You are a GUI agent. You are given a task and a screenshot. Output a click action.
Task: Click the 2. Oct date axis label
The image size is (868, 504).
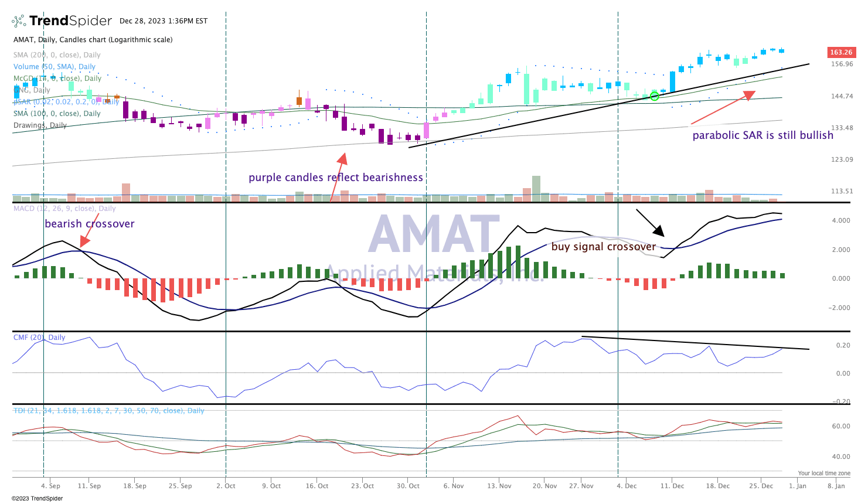tap(226, 486)
